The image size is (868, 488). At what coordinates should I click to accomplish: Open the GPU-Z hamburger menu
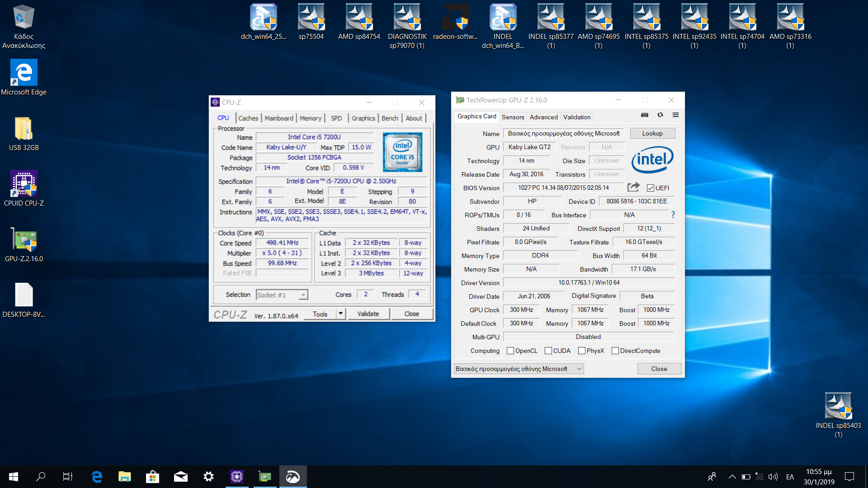(x=675, y=115)
